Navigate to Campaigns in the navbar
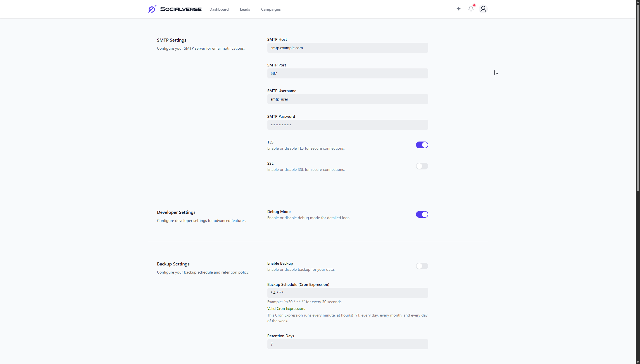Screen dimensions: 640x364 coord(271,9)
